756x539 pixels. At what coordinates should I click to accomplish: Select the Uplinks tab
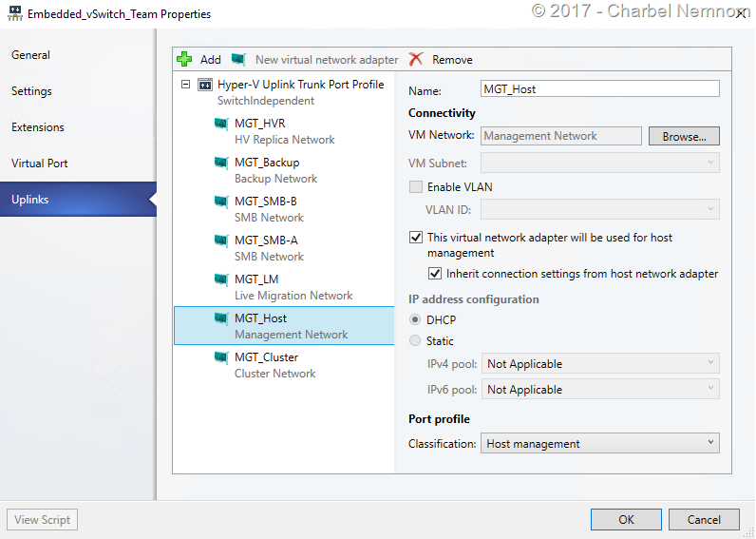pyautogui.click(x=78, y=200)
